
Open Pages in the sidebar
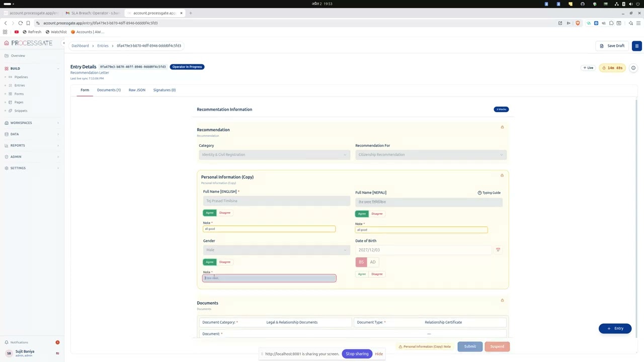pos(19,102)
